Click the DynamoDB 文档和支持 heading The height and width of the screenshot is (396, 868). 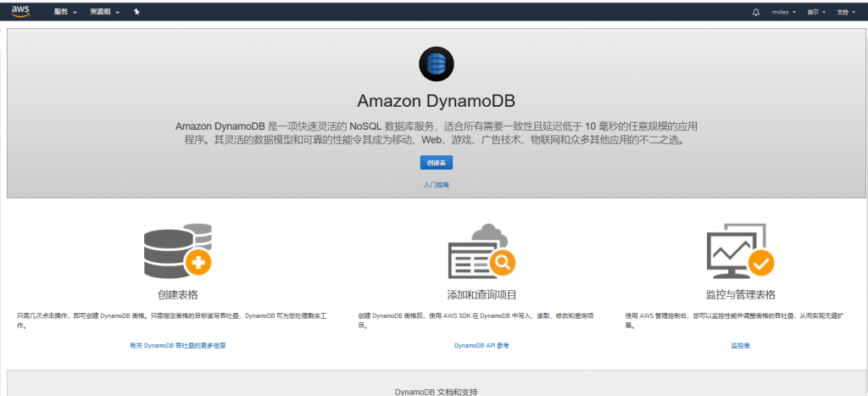click(437, 392)
